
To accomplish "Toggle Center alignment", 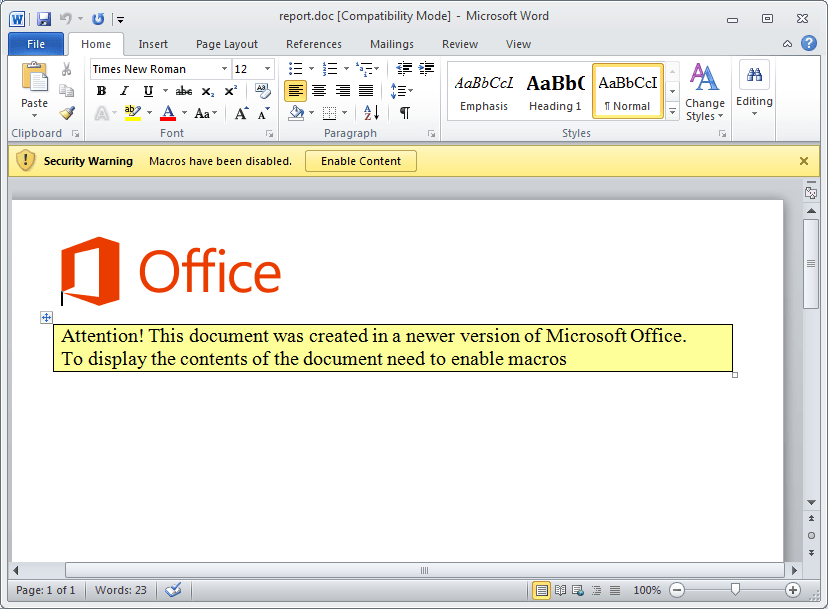I will [x=319, y=91].
